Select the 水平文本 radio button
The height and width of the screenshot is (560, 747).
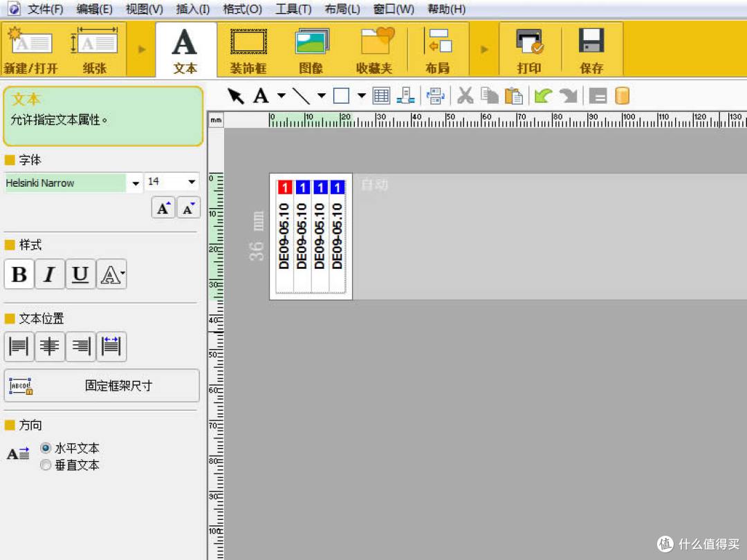click(46, 447)
